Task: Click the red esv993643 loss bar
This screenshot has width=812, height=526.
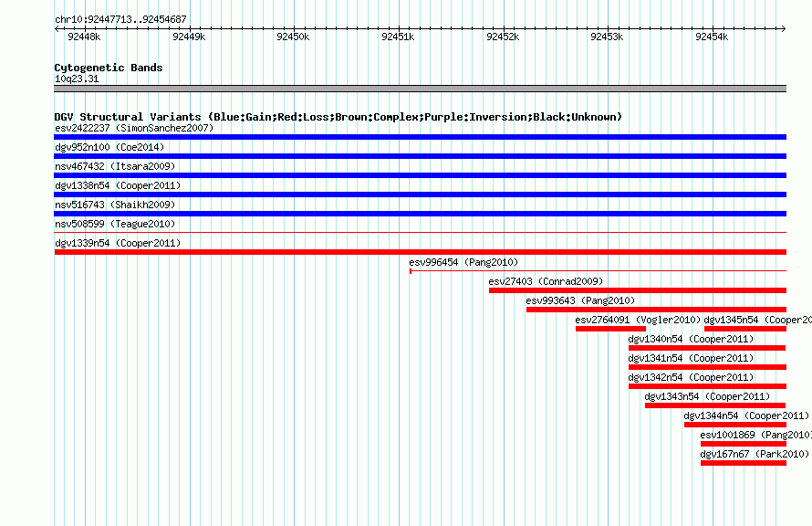Action: (656, 310)
